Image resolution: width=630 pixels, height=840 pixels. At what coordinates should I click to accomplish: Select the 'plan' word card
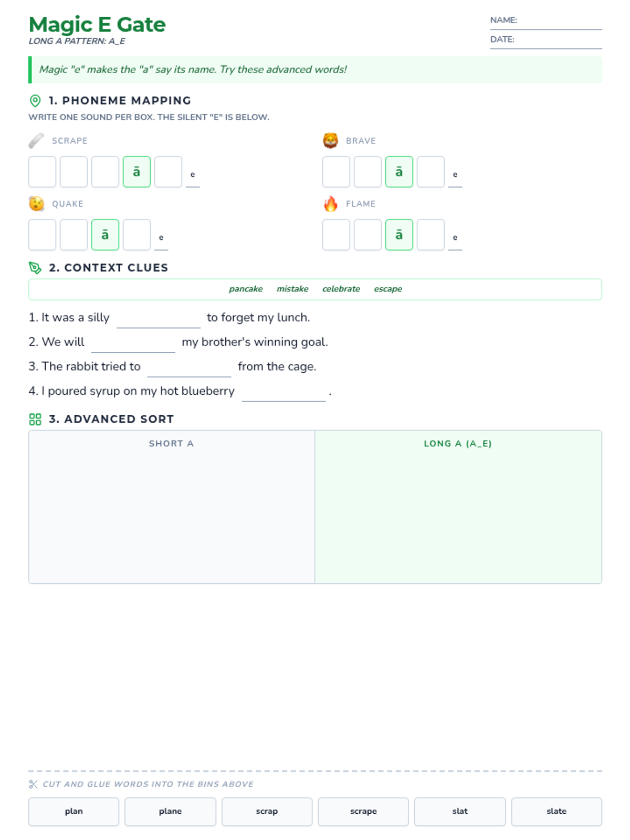pos(74,812)
